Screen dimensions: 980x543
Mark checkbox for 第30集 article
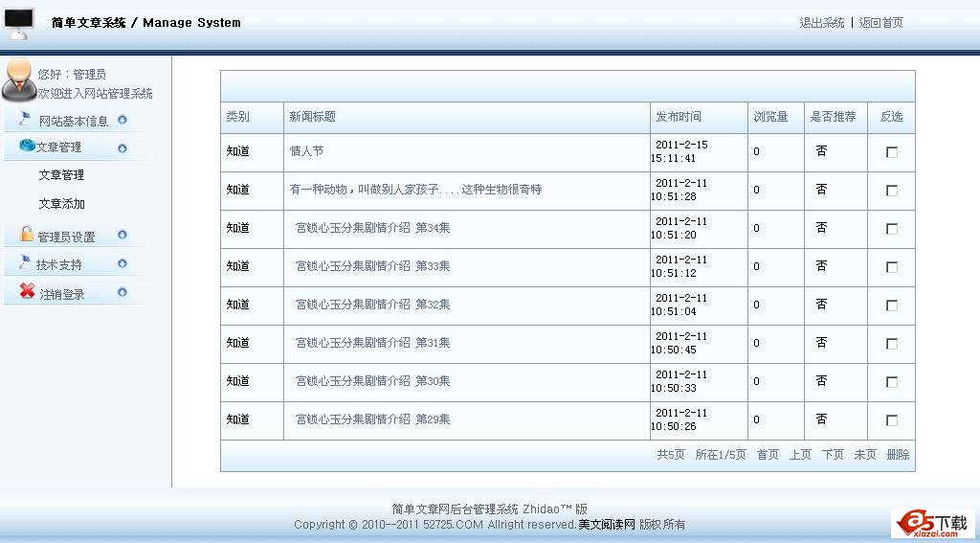[x=892, y=381]
